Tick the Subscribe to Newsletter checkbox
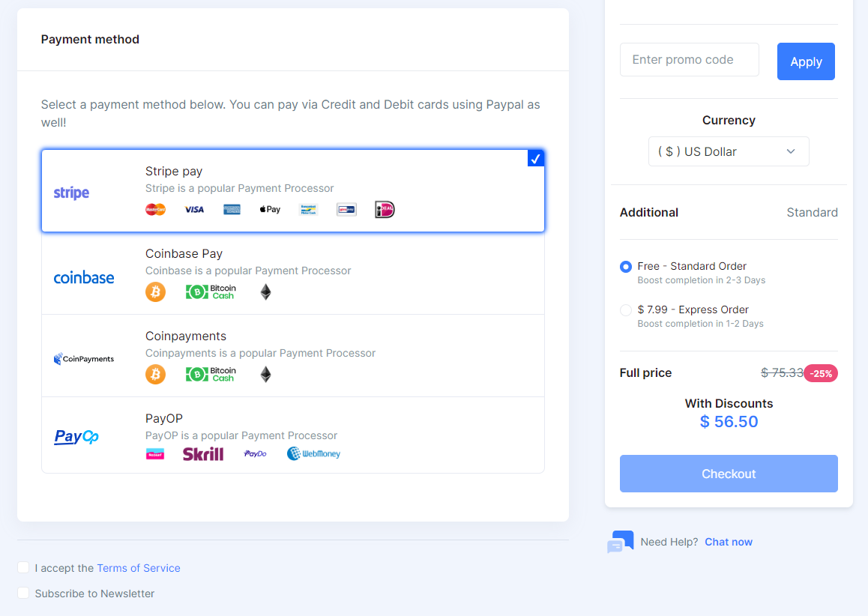 [23, 593]
